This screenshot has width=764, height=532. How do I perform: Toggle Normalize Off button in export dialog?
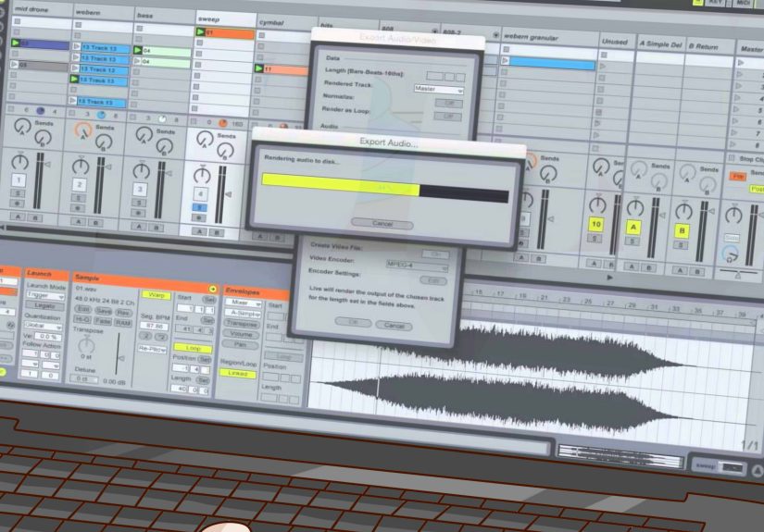click(x=448, y=104)
